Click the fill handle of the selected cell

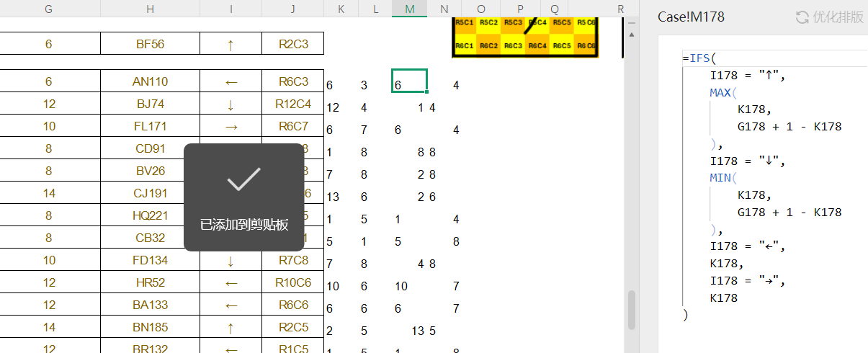(427, 91)
